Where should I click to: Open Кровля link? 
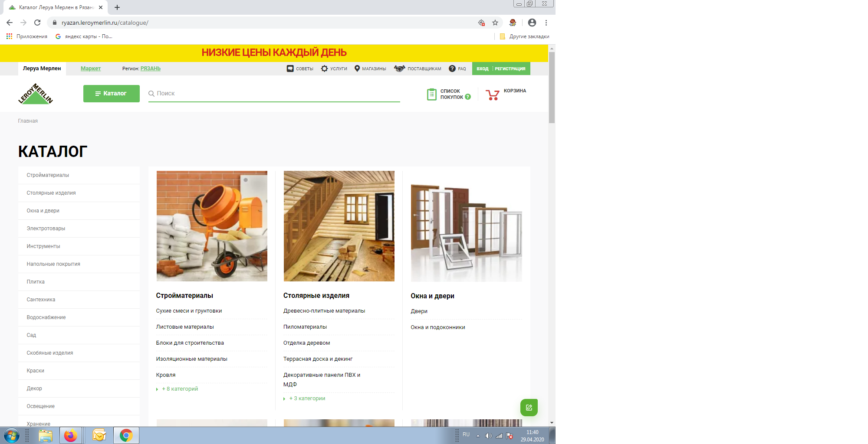click(166, 375)
